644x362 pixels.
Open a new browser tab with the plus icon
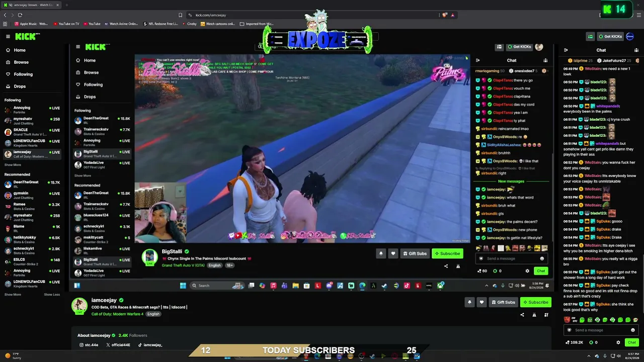[66, 5]
